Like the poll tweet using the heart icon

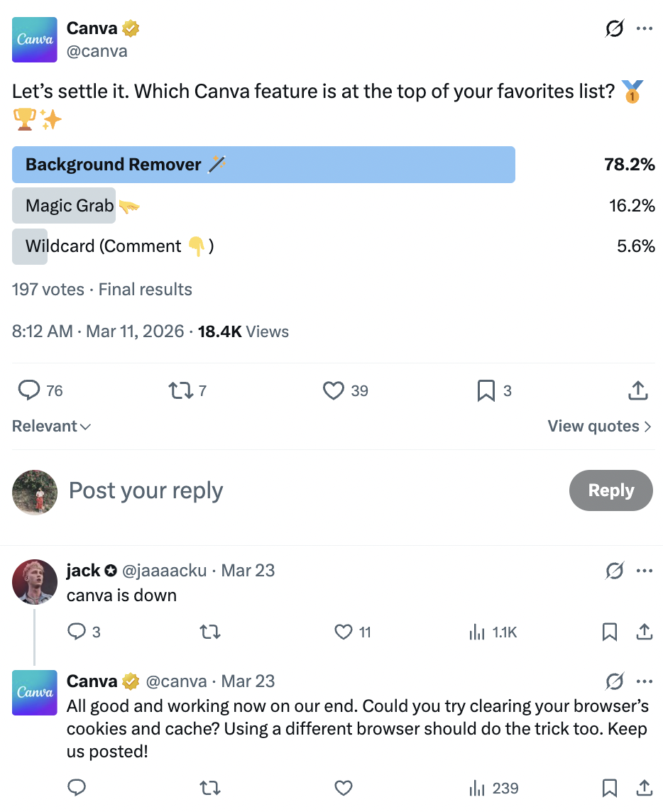tap(333, 390)
